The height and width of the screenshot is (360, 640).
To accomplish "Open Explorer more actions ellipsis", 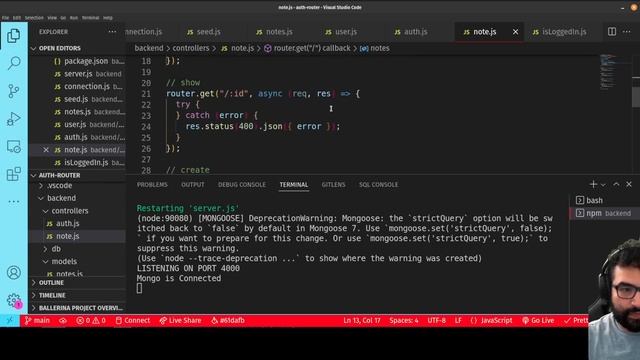I will point(112,31).
